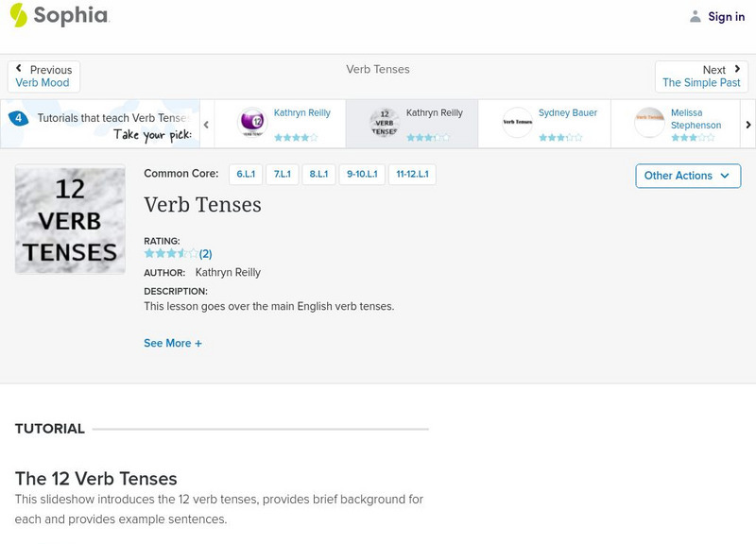Image resolution: width=756 pixels, height=544 pixels.
Task: Go to Previous lesson Verb Mood
Action: 43,76
